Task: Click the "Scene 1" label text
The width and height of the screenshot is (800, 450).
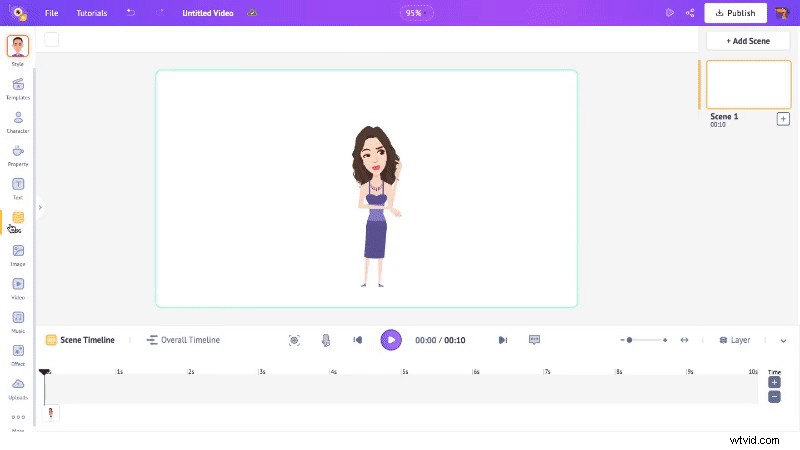Action: pyautogui.click(x=724, y=116)
